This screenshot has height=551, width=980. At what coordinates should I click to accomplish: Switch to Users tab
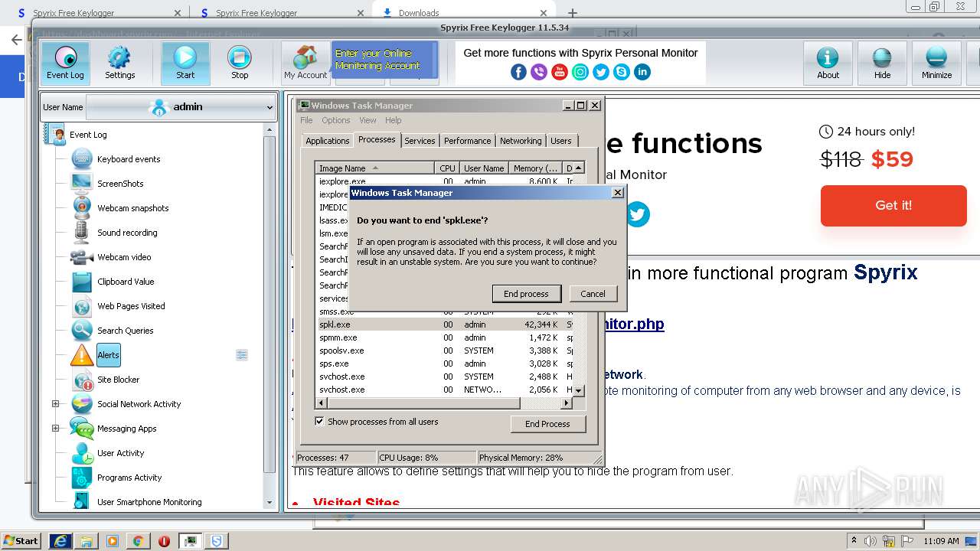pyautogui.click(x=560, y=141)
